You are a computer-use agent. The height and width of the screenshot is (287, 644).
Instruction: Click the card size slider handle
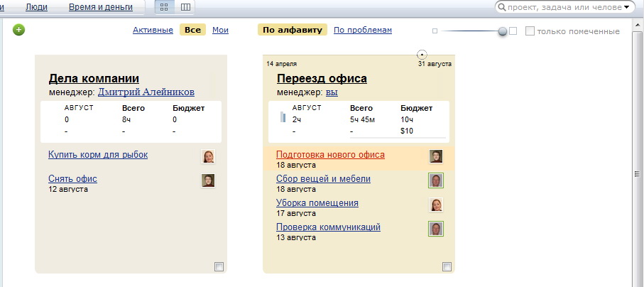click(503, 31)
